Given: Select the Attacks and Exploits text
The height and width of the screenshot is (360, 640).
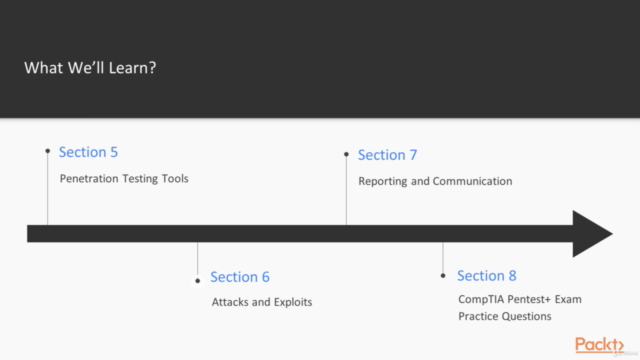Looking at the screenshot, I should tap(262, 302).
